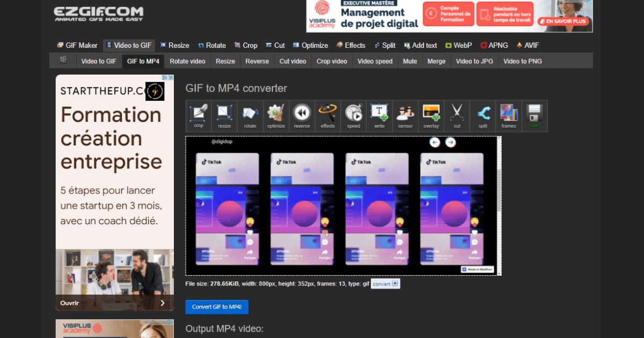Open the APNG menu item
This screenshot has height=338, width=644.
[494, 46]
